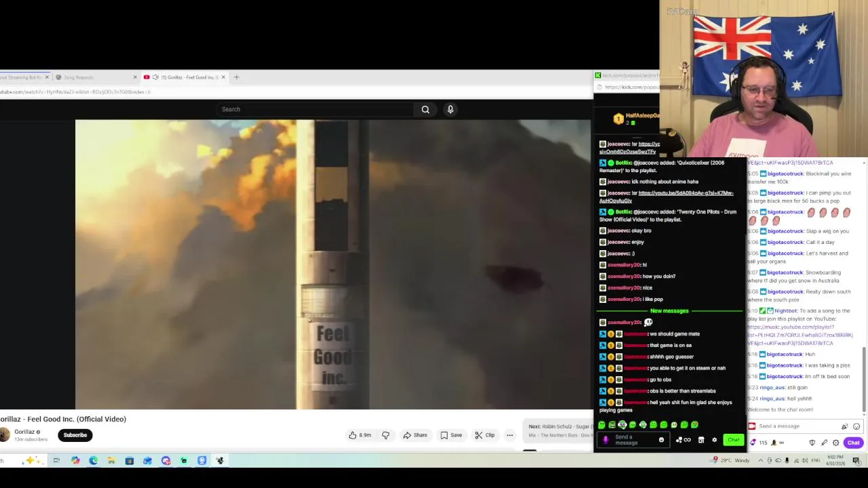Open Kick chat settings gear

714,440
